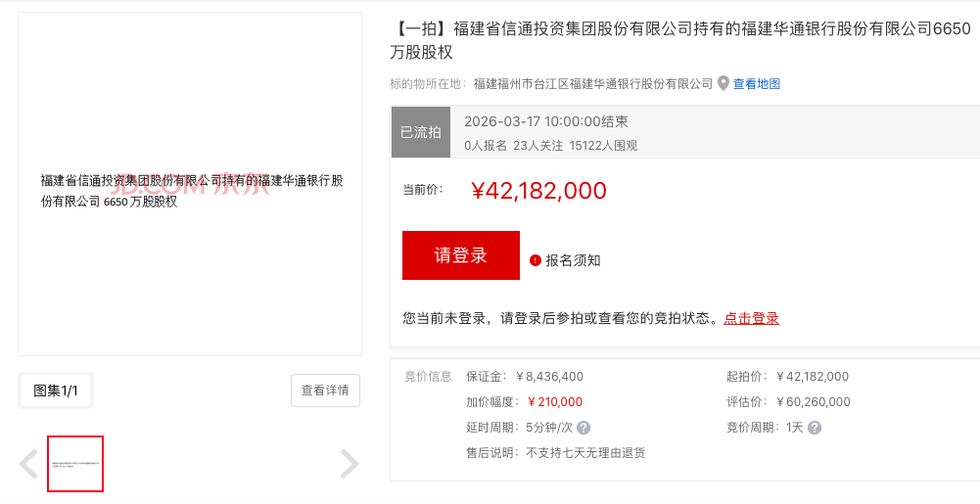The height and width of the screenshot is (504, 980).
Task: Go to previous thumbnail with left arrow
Action: pos(29,464)
